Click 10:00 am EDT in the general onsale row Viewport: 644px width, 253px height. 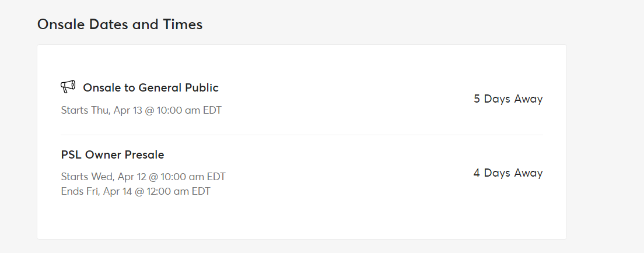tap(188, 111)
